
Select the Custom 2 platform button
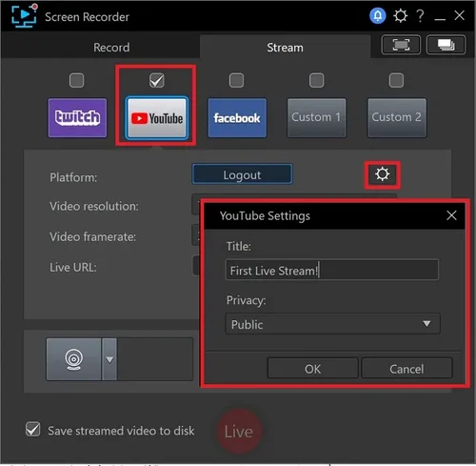tap(397, 118)
